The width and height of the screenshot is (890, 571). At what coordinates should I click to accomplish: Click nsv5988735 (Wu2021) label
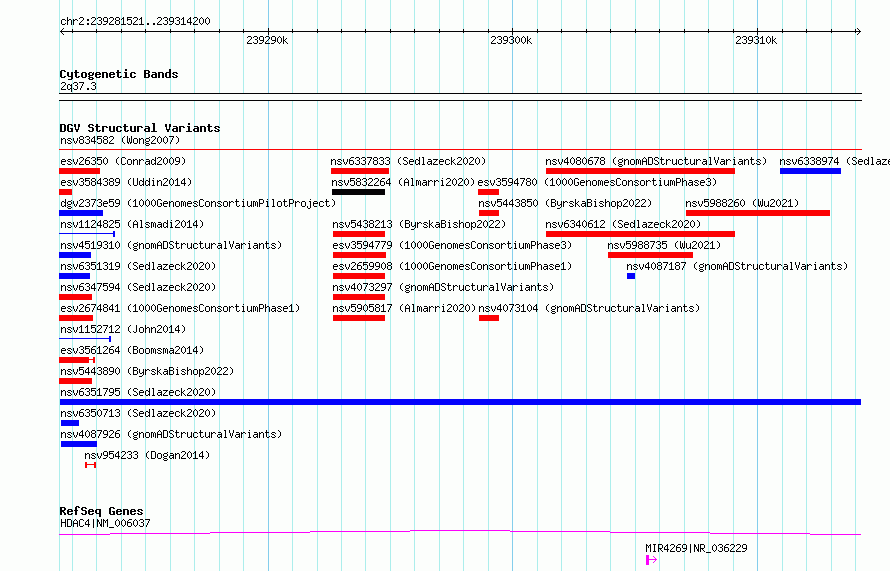pos(664,245)
